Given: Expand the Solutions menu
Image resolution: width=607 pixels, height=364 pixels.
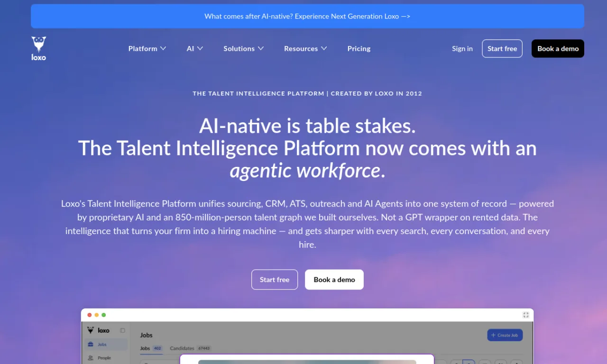Looking at the screenshot, I should (x=244, y=48).
